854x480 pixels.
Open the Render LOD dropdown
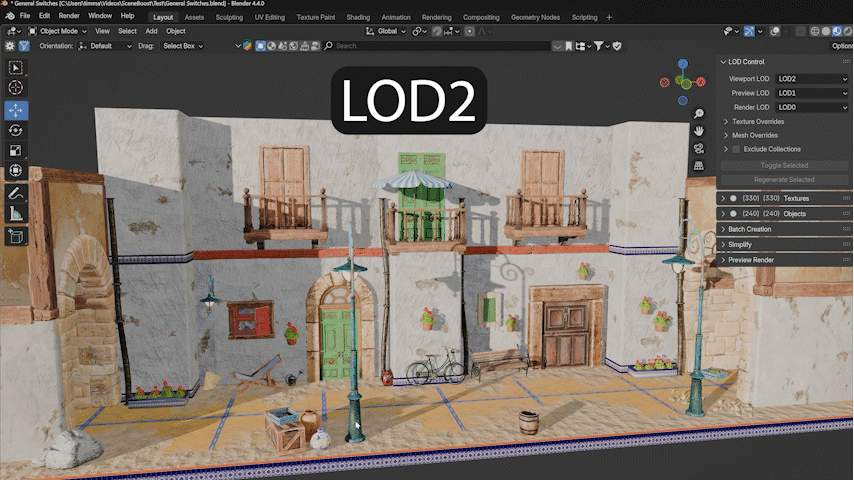811,107
